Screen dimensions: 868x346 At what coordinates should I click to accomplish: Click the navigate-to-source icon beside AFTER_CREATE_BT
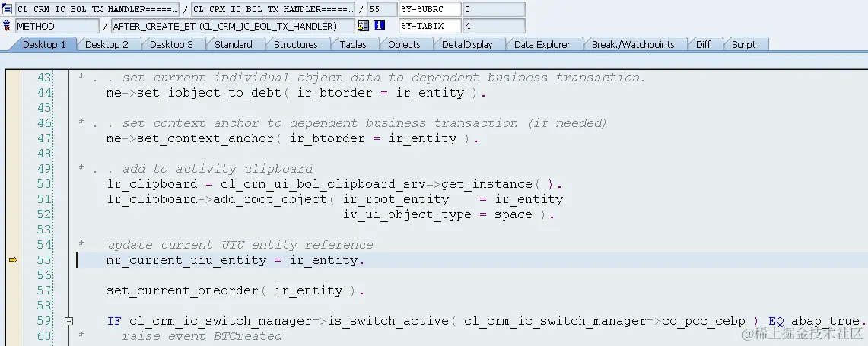click(x=363, y=25)
